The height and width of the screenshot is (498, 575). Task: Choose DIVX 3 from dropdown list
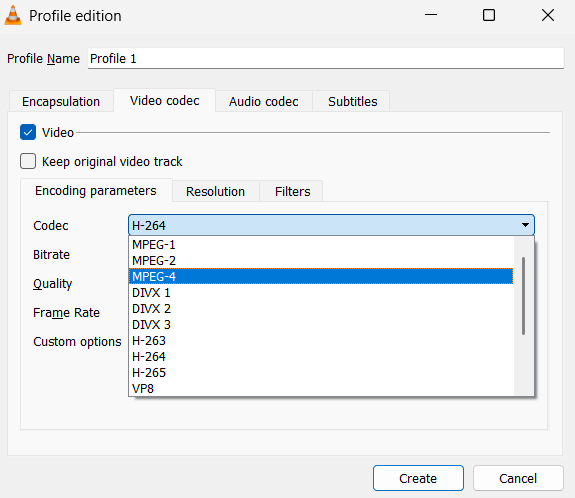click(x=321, y=325)
